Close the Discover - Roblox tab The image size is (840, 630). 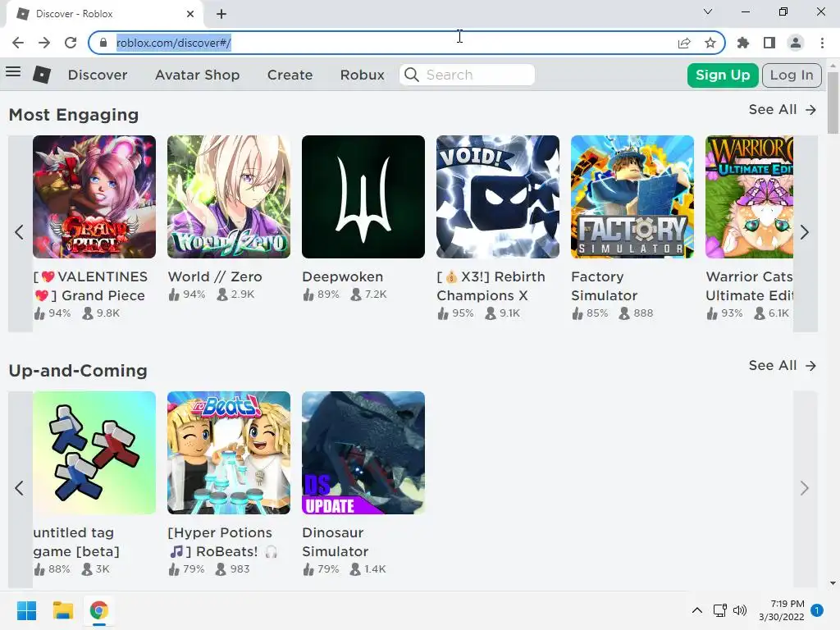[x=190, y=14]
